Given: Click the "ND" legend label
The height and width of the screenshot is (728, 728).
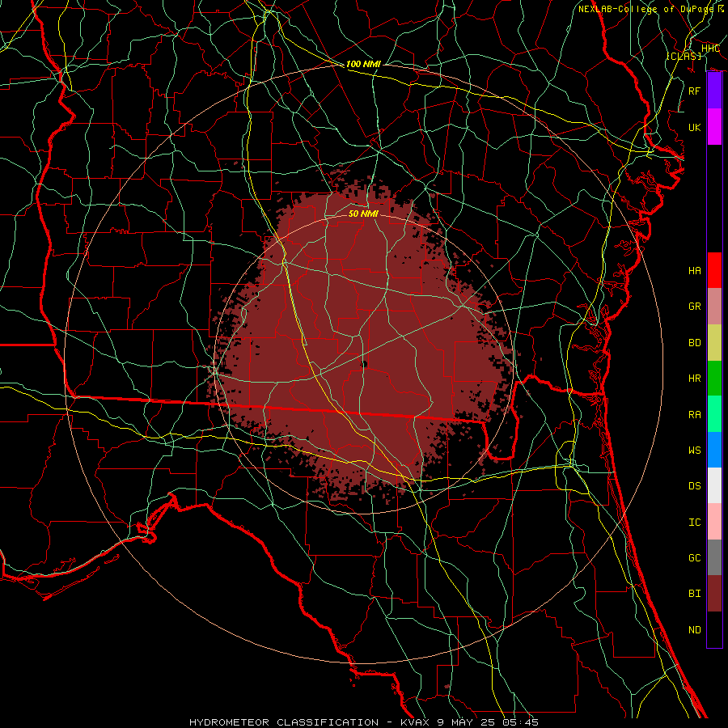Looking at the screenshot, I should click(x=695, y=630).
